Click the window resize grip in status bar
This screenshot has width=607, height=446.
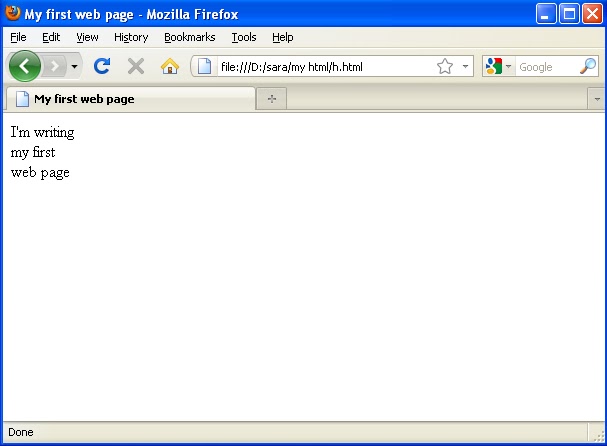click(599, 435)
